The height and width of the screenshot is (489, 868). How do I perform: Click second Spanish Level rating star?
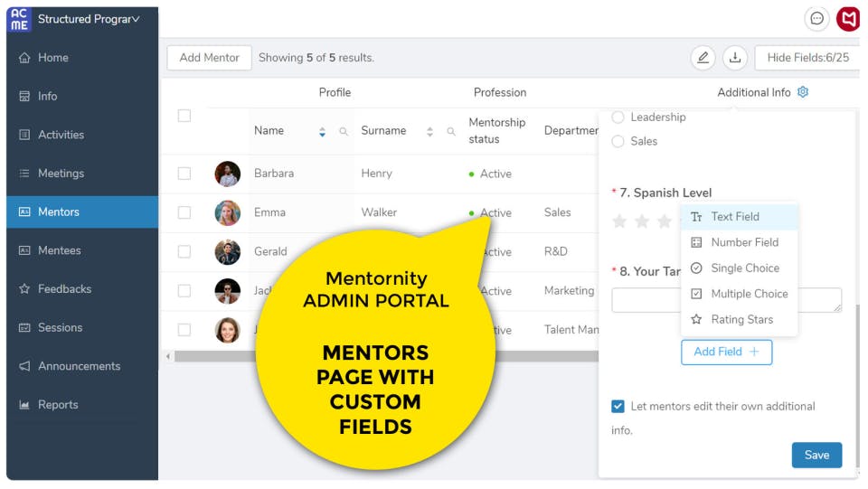642,221
